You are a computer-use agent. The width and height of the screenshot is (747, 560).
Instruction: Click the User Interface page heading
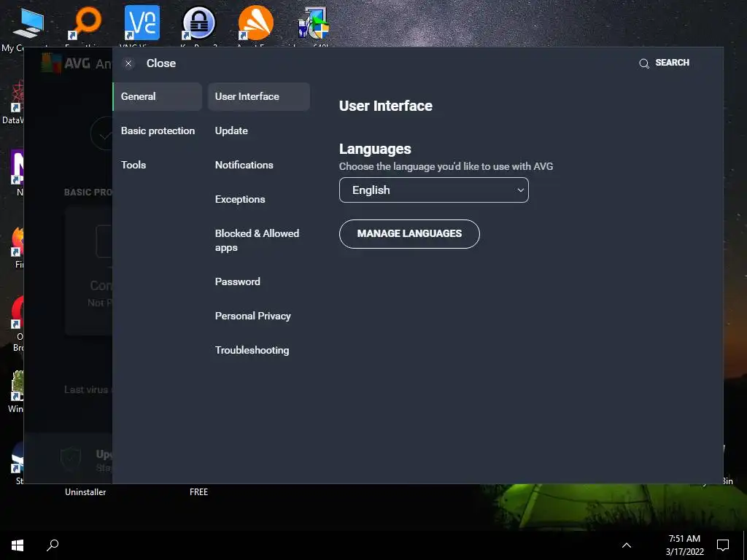pyautogui.click(x=385, y=106)
